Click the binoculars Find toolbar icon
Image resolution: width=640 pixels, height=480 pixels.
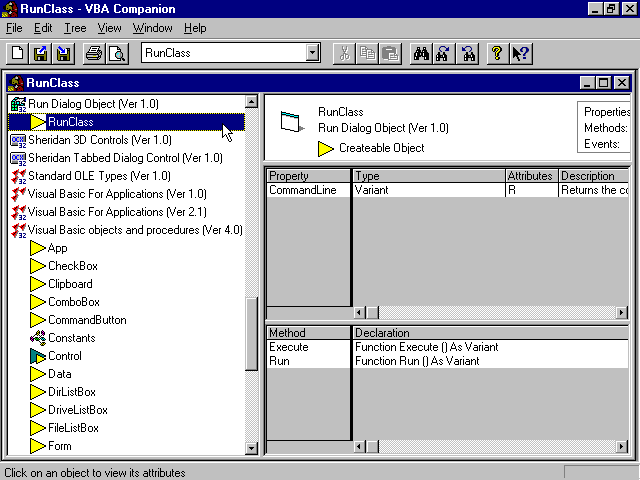pos(421,53)
